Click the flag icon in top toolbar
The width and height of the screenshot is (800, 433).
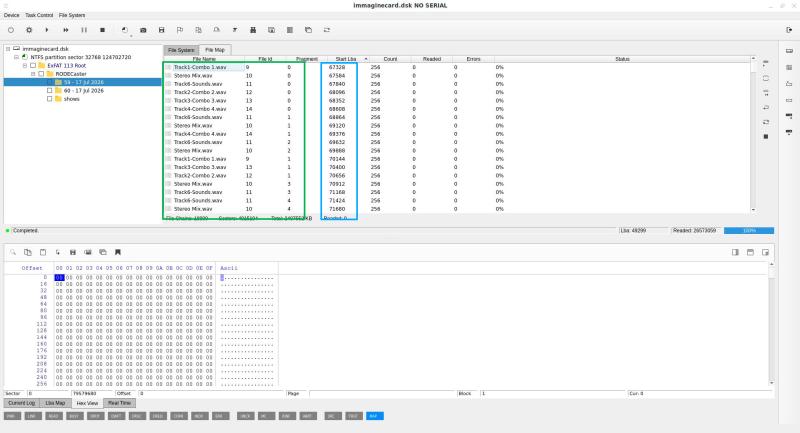180,30
